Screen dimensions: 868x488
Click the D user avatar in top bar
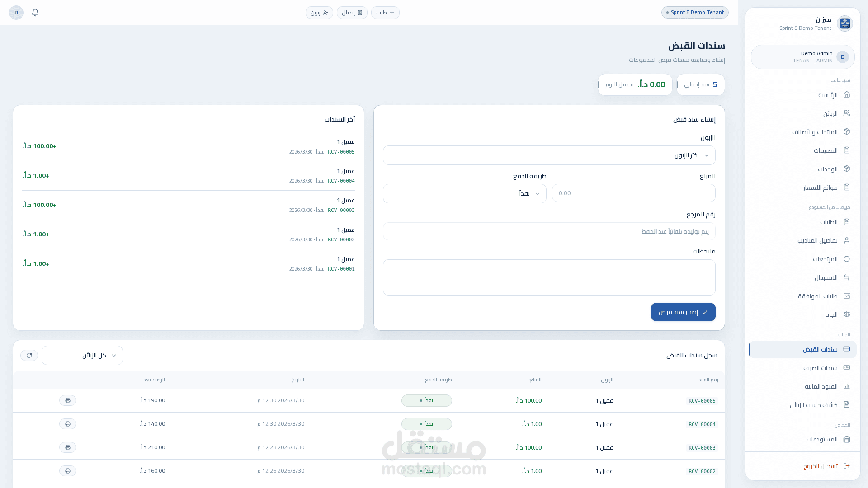[x=16, y=13]
